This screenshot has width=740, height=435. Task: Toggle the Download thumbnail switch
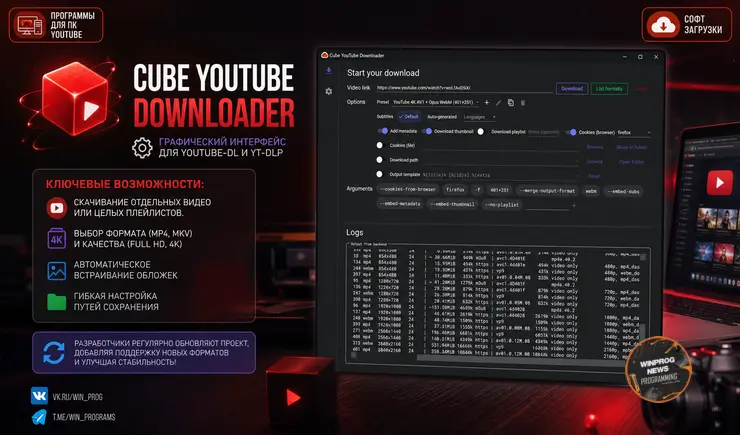point(427,131)
